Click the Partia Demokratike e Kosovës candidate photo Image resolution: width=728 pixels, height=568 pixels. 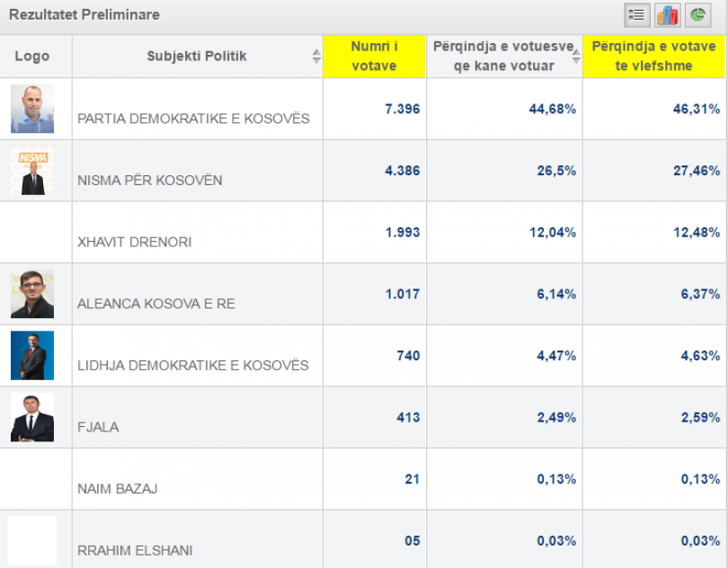coord(32,109)
